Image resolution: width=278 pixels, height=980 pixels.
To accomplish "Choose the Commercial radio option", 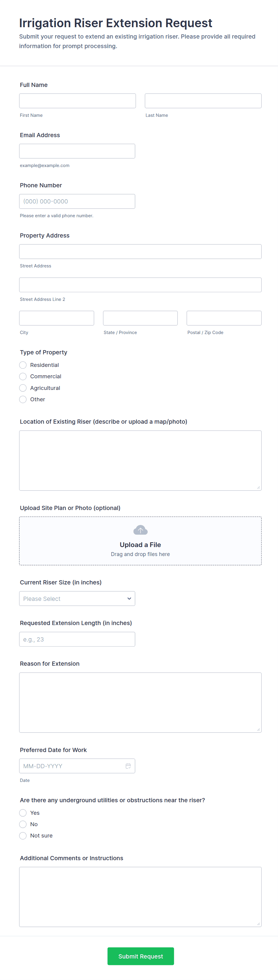I will (x=23, y=376).
